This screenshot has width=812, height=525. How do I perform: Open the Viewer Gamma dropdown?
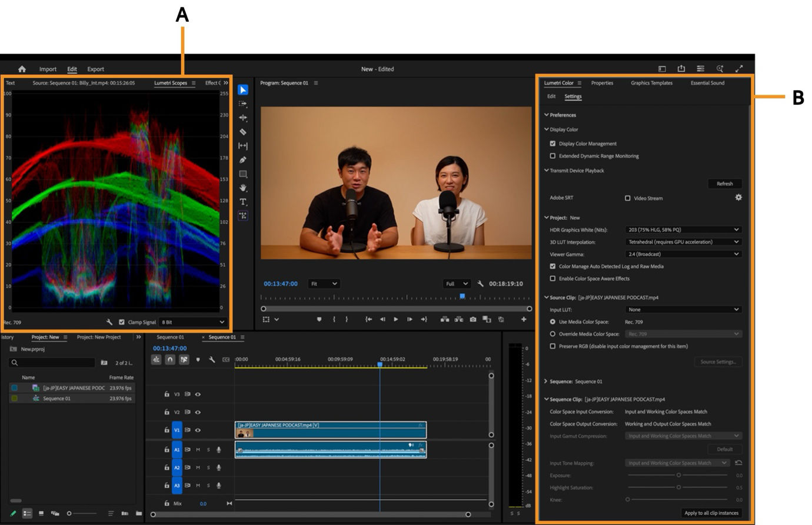pos(683,254)
